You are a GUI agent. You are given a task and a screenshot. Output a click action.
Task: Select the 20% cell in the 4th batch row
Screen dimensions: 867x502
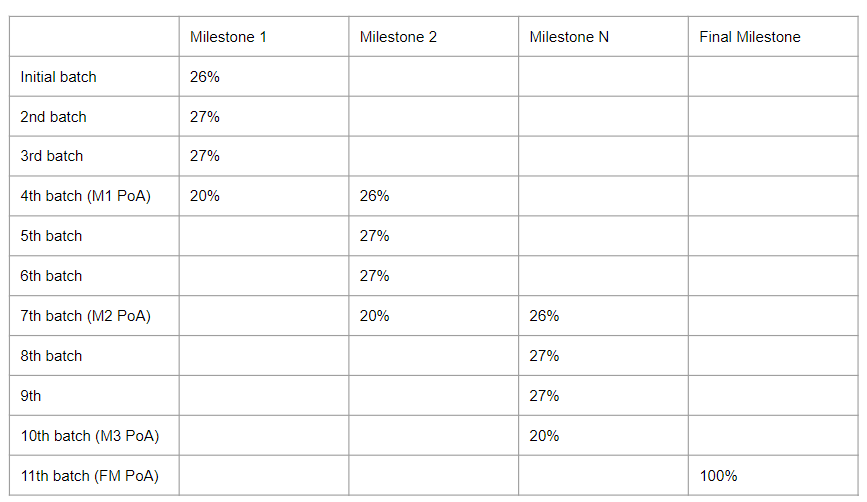click(205, 196)
